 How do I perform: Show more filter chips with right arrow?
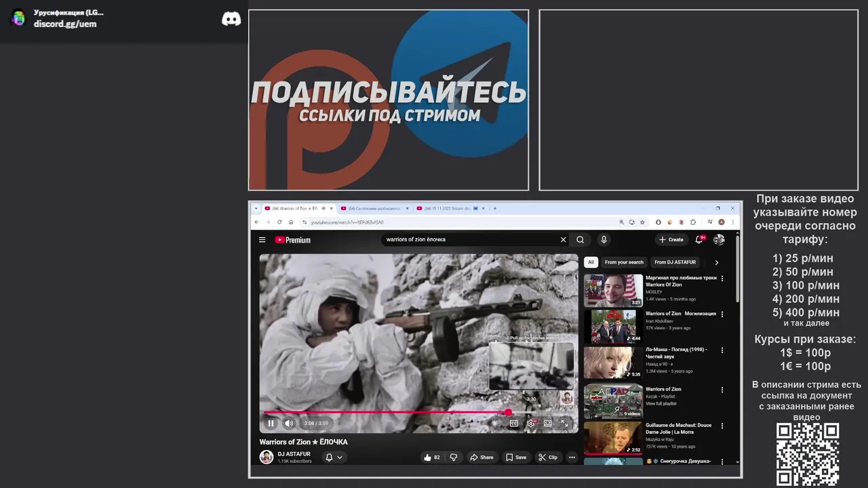click(717, 262)
